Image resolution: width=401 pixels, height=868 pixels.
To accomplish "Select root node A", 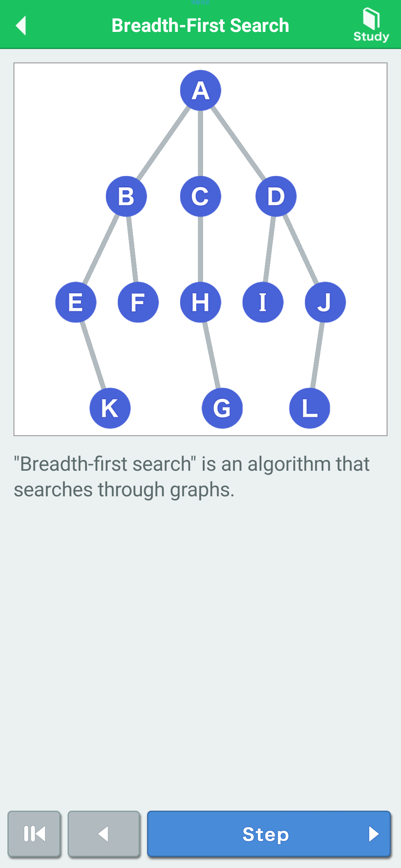I will coord(200,91).
